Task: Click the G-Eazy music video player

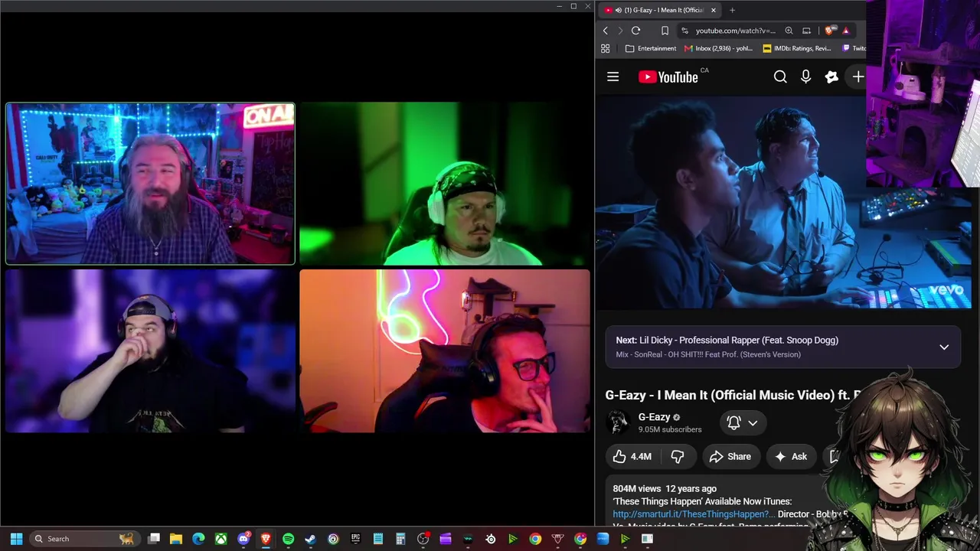Action: pos(783,203)
